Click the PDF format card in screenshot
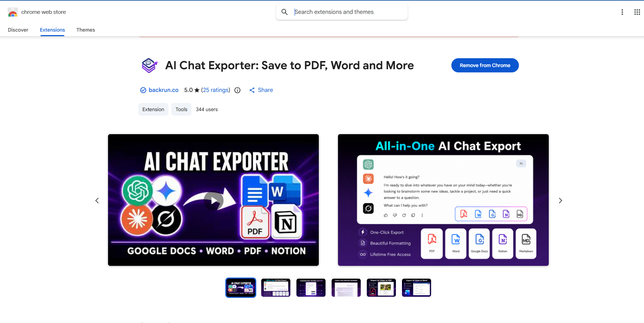The image size is (644, 323). pos(432,243)
